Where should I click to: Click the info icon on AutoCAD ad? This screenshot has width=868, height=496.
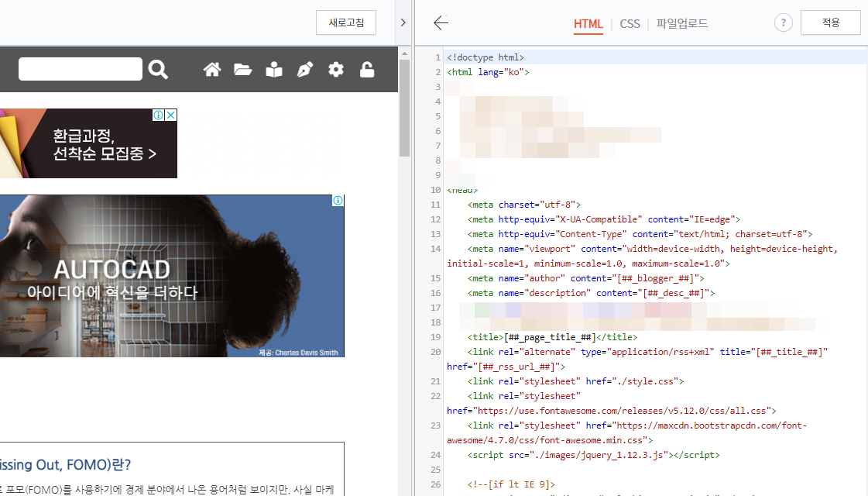click(338, 201)
